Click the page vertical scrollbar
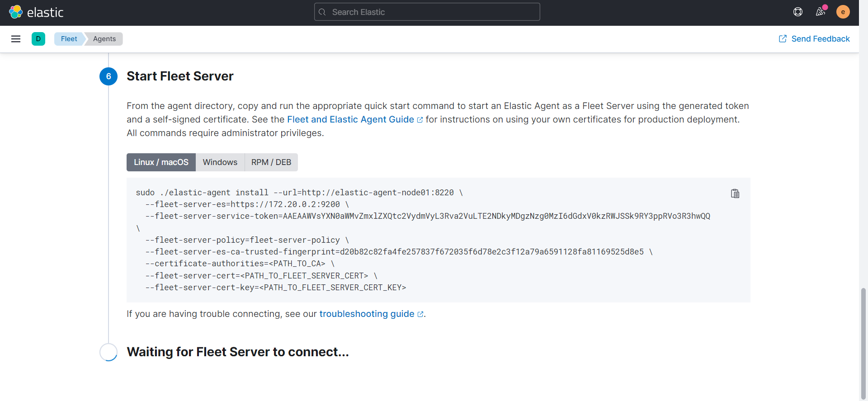Viewport: 868px width, 401px height. tap(863, 344)
